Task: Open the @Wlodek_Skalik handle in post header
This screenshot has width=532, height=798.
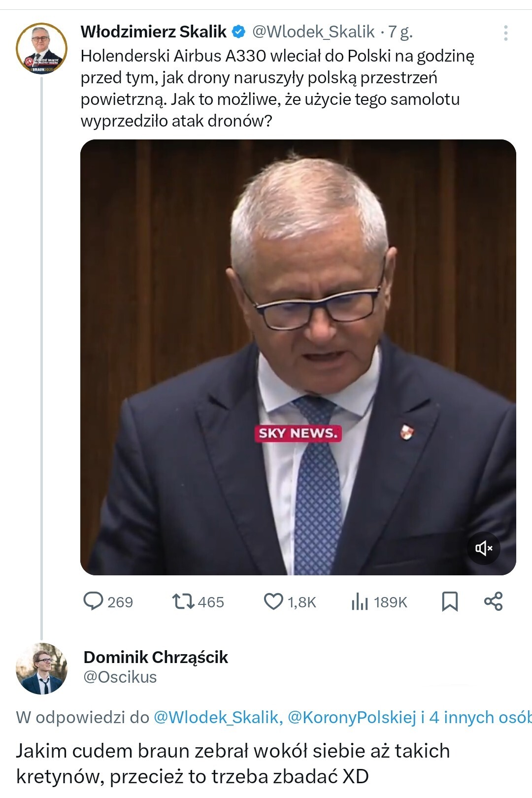Action: 313,32
